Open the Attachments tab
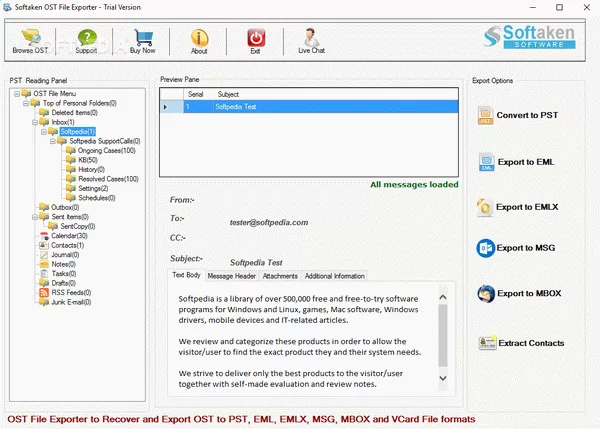This screenshot has height=429, width=600. (x=280, y=276)
